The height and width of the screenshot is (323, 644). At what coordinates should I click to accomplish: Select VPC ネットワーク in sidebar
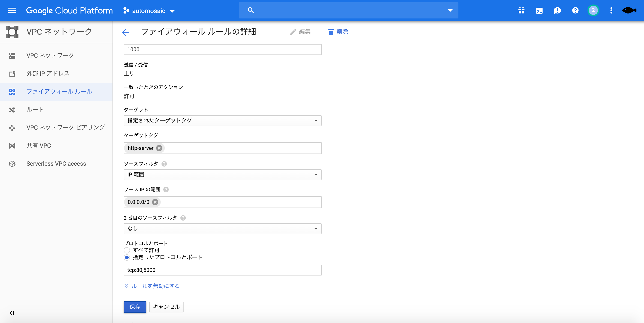(56, 55)
